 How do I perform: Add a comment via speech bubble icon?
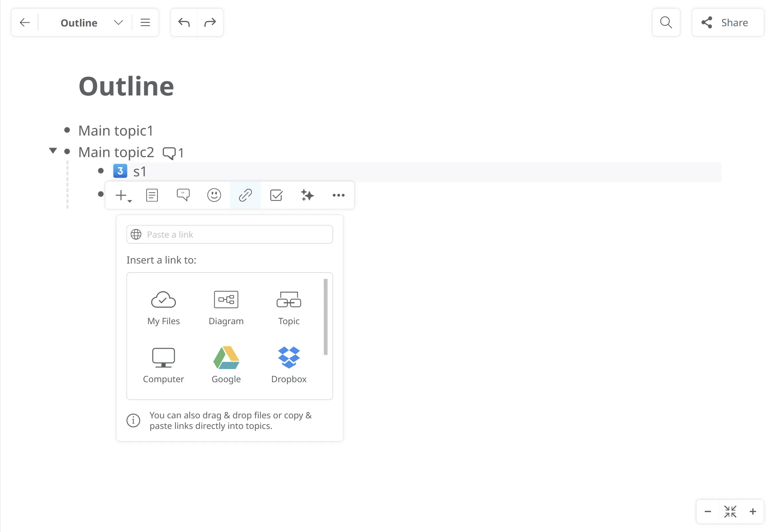pos(183,195)
